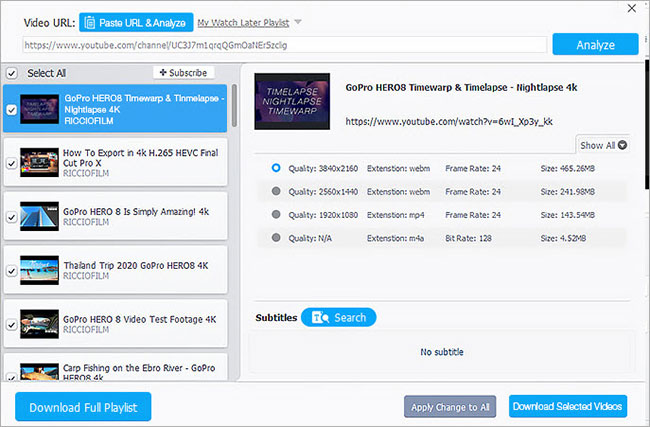Click the right-side dialog scrollbar
This screenshot has height=427, width=650.
coord(647,124)
